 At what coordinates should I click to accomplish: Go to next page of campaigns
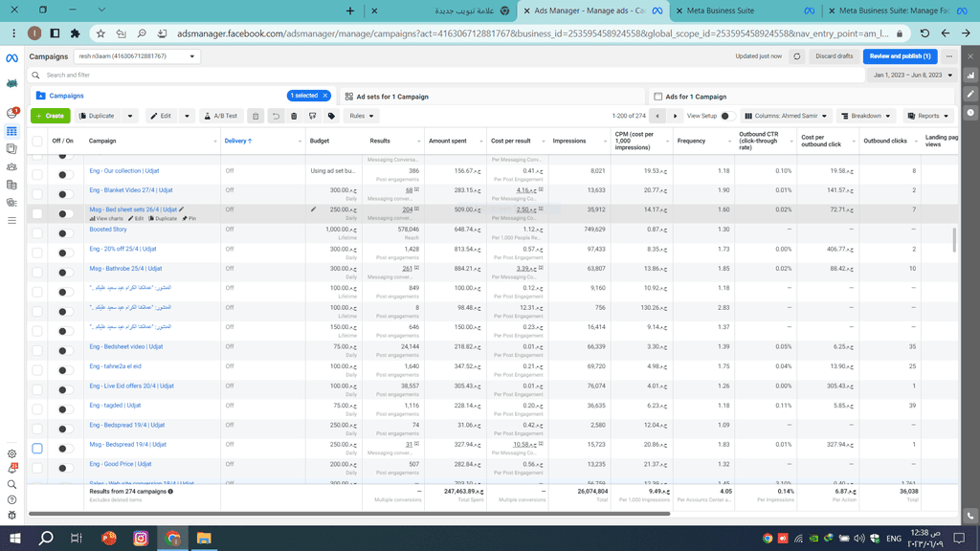pos(675,116)
